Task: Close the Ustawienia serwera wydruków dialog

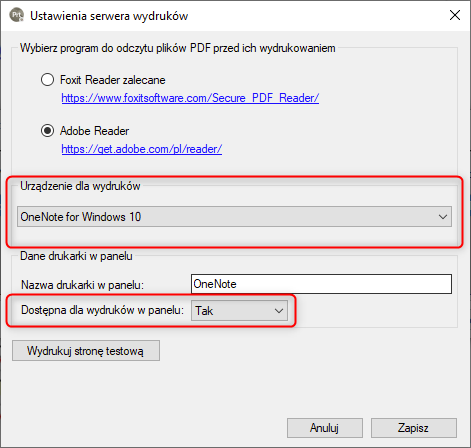Action: pyautogui.click(x=455, y=15)
